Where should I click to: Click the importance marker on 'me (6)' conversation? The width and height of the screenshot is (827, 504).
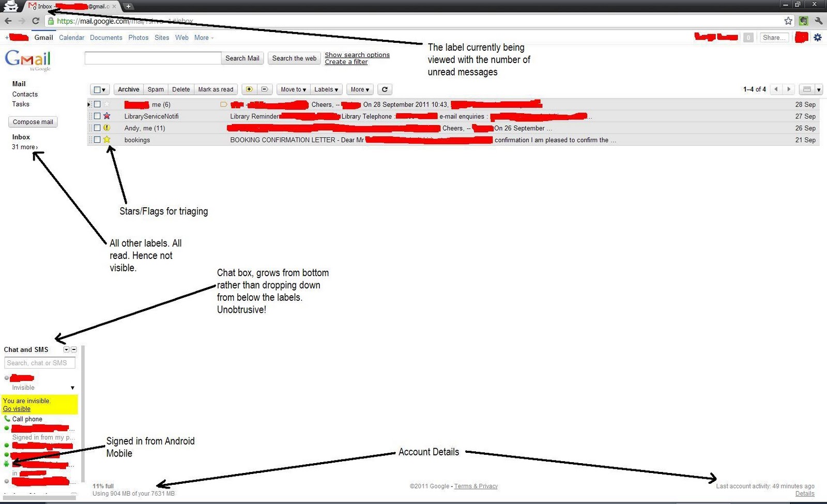point(224,104)
